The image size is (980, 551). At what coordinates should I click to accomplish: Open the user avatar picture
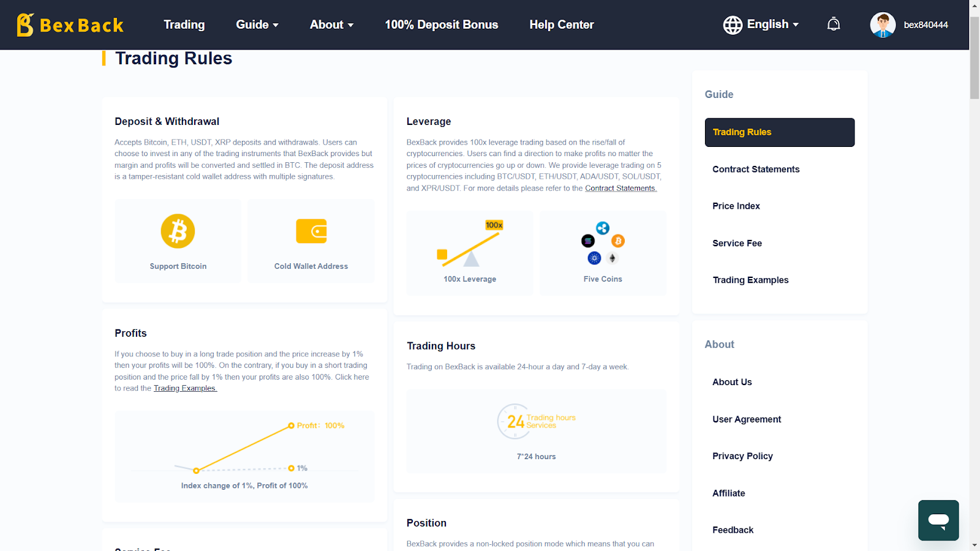click(883, 24)
